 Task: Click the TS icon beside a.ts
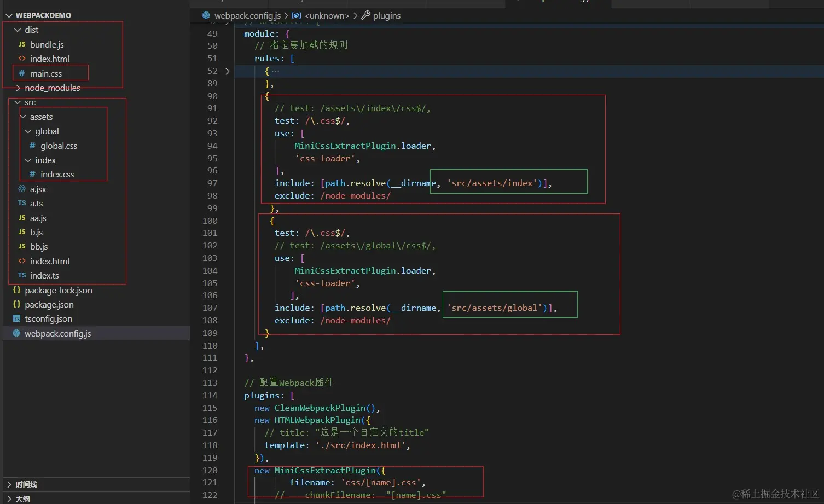22,203
